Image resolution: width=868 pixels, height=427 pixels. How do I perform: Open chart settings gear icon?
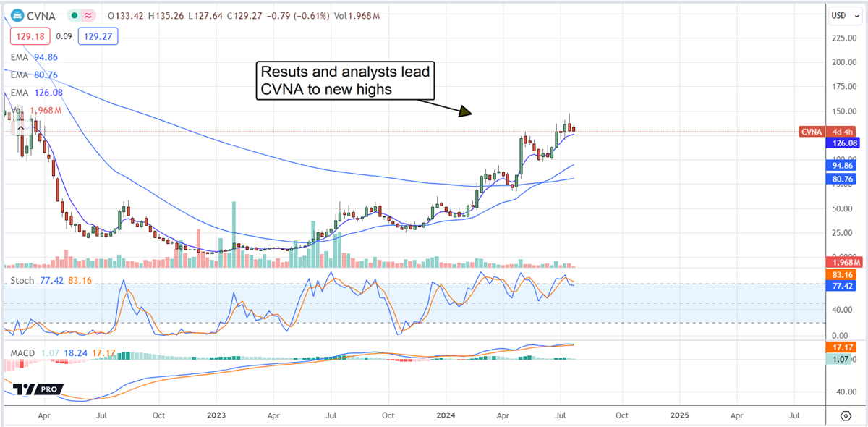pos(846,415)
